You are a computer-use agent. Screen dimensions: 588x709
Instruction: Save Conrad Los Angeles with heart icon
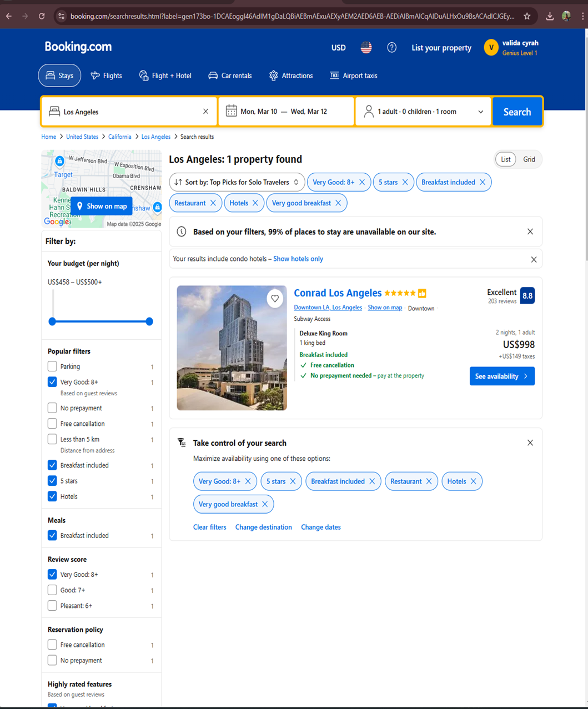point(275,298)
